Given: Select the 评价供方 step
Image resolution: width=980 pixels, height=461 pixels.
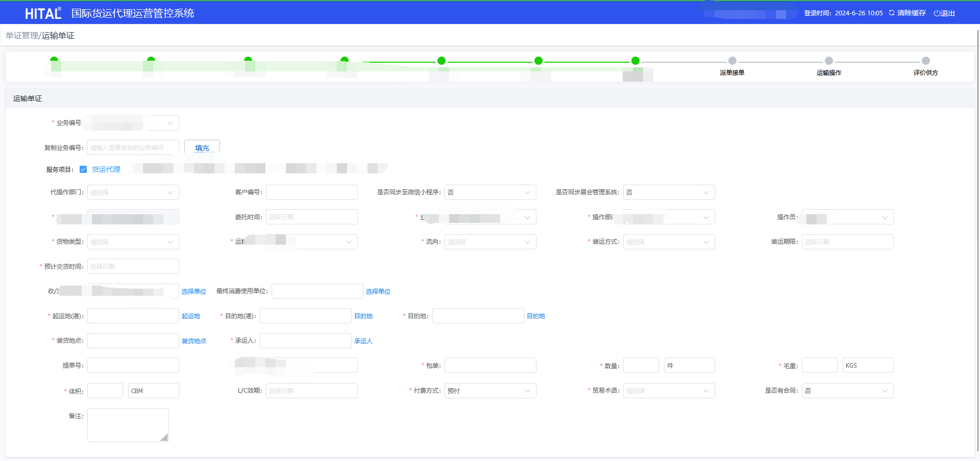Looking at the screenshot, I should (926, 73).
